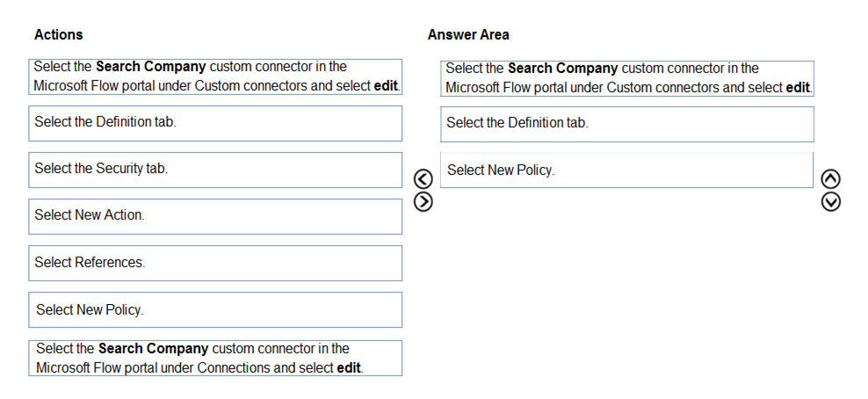The image size is (868, 399).
Task: Select Custom connectors edit action in Actions list
Action: pyautogui.click(x=215, y=76)
